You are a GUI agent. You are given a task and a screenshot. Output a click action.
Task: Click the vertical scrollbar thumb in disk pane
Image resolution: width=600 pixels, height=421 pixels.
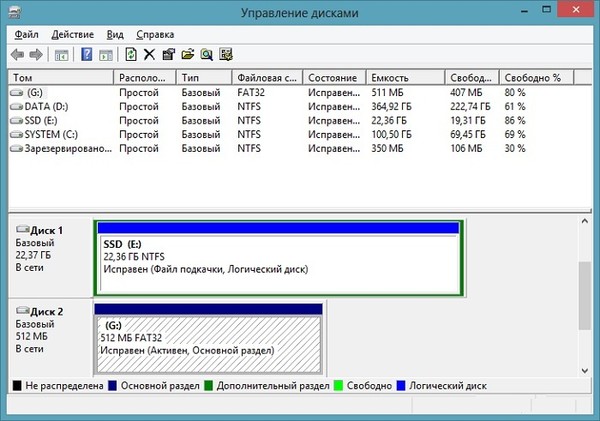(585, 295)
